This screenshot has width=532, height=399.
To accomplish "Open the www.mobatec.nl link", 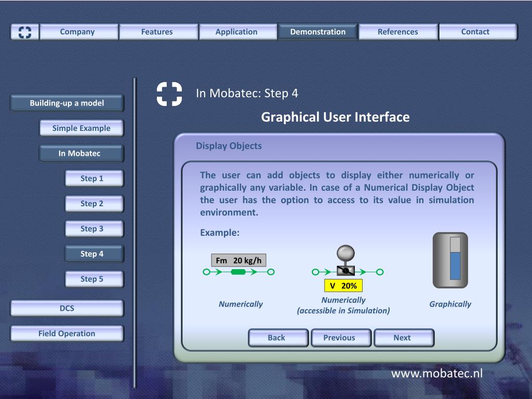I will click(436, 373).
